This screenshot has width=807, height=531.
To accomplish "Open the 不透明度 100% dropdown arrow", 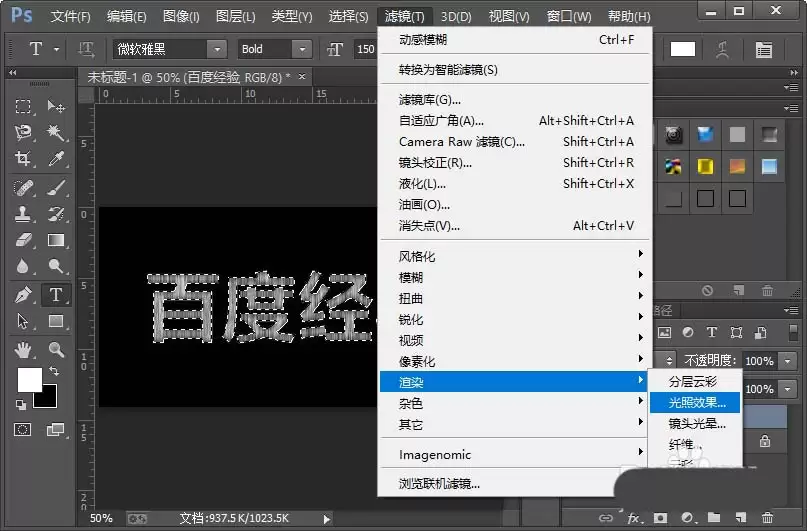I will 787,361.
